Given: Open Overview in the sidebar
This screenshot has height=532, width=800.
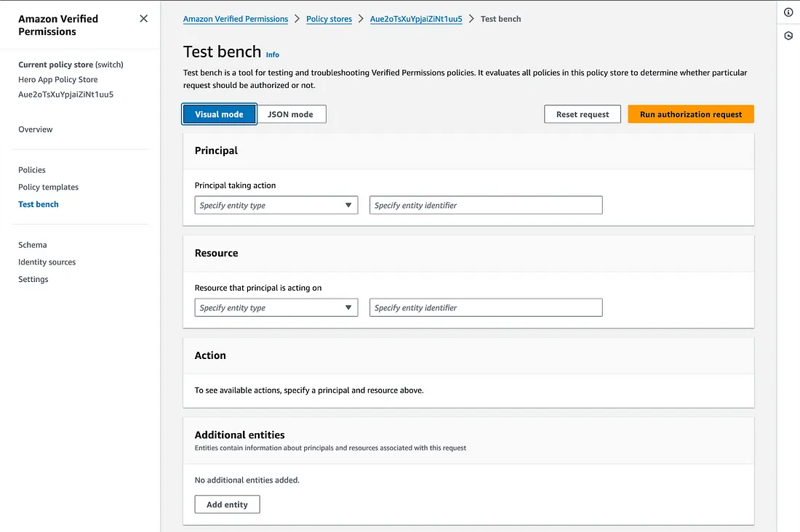Looking at the screenshot, I should click(35, 129).
